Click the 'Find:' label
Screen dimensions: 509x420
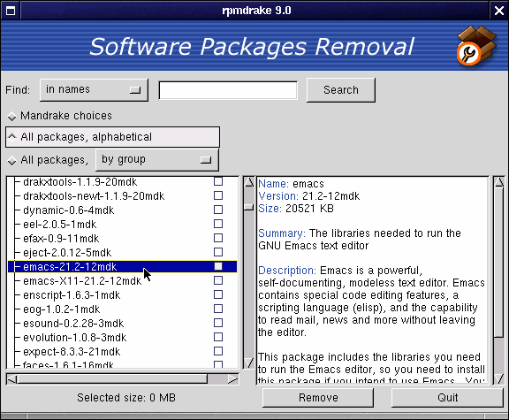pos(18,90)
